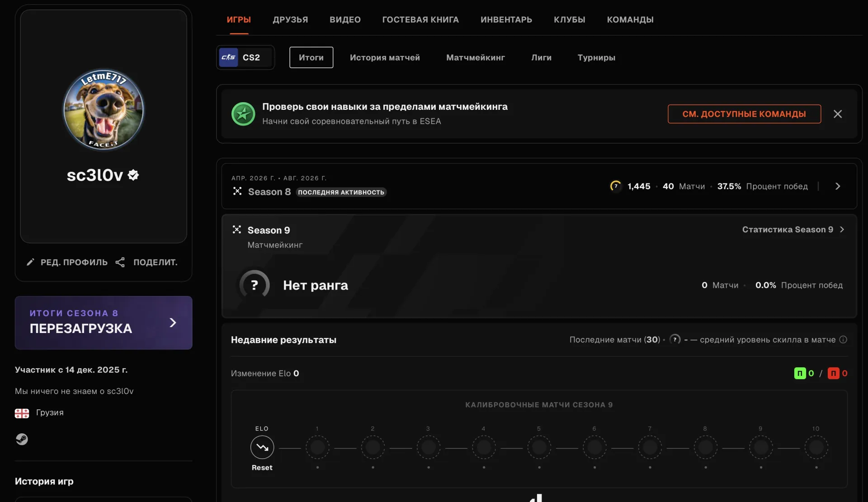The width and height of the screenshot is (868, 502).
Task: Click the info icon after средний уровень скилла
Action: tap(843, 340)
